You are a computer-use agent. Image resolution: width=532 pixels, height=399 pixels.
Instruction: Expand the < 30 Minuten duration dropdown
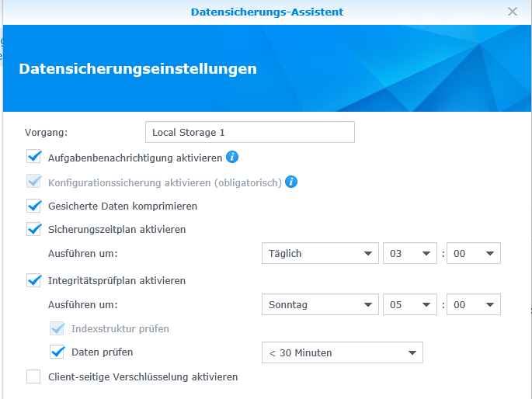point(342,352)
